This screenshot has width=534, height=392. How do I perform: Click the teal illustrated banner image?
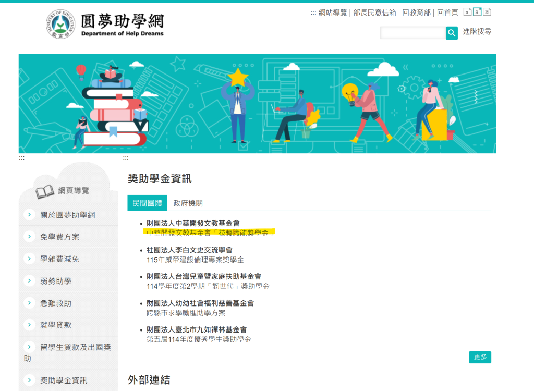click(257, 103)
